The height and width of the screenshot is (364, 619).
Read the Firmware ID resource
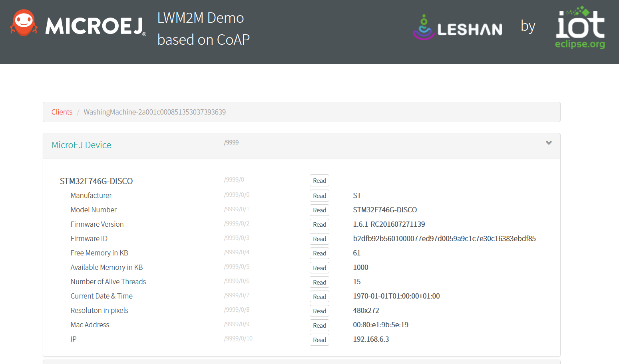pos(319,239)
